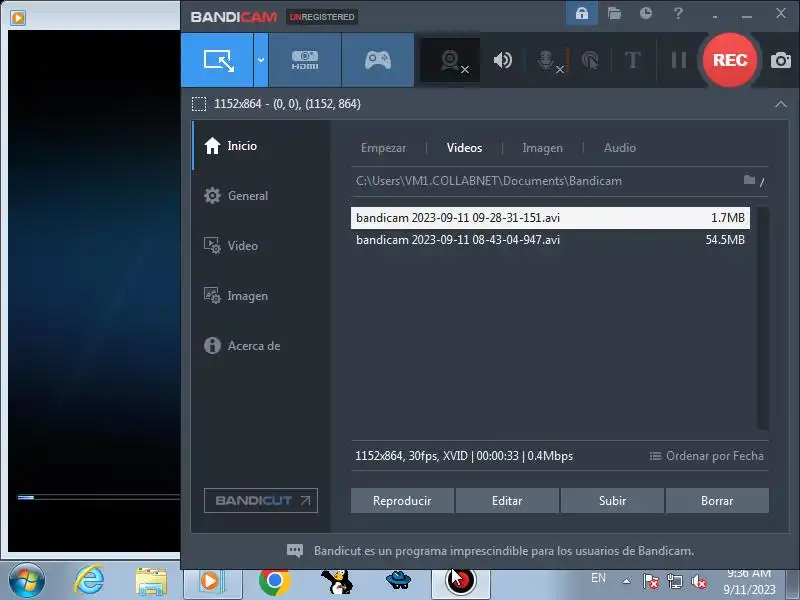Select bandicam 2023-09-11 09-28-31-151.avi
Viewport: 800px width, 600px height.
click(550, 218)
